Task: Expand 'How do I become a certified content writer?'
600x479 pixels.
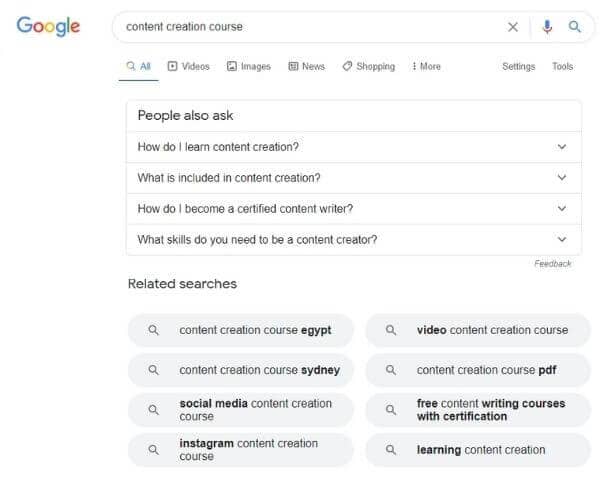Action: [x=354, y=209]
